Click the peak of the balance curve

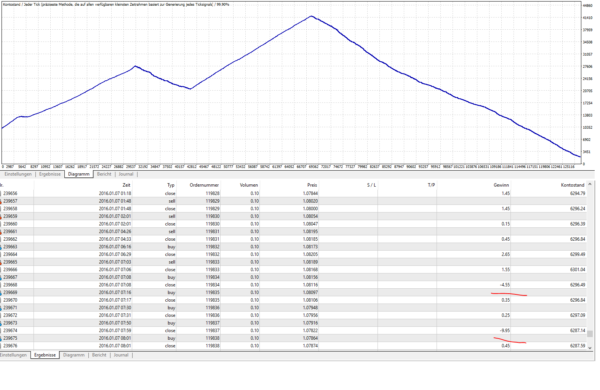(x=311, y=16)
